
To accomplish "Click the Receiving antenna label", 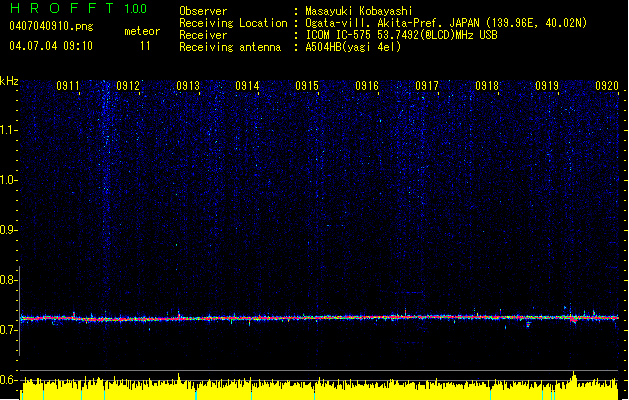I will coord(230,47).
